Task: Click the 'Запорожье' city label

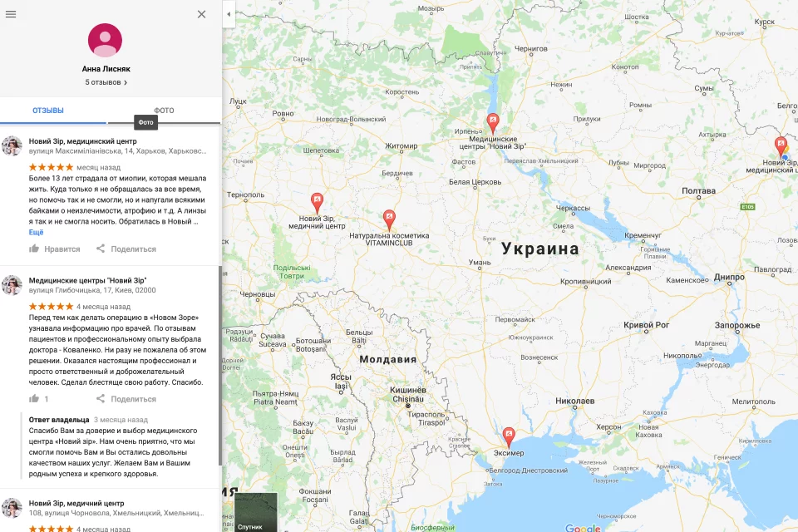Action: (x=737, y=325)
